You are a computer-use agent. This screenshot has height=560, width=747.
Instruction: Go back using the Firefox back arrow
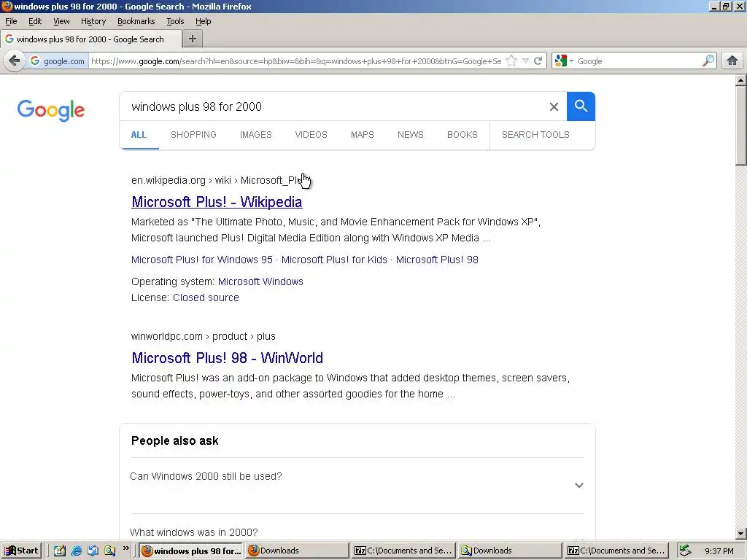tap(15, 61)
